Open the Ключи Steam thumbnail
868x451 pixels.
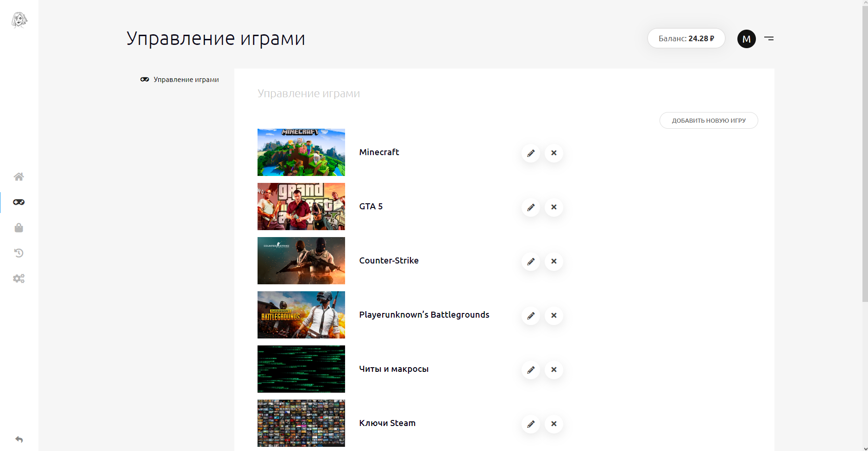tap(301, 423)
